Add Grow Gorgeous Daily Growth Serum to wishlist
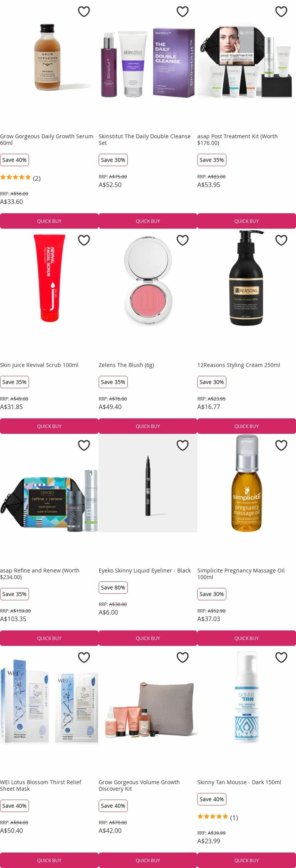The width and height of the screenshot is (296, 868). tap(84, 12)
